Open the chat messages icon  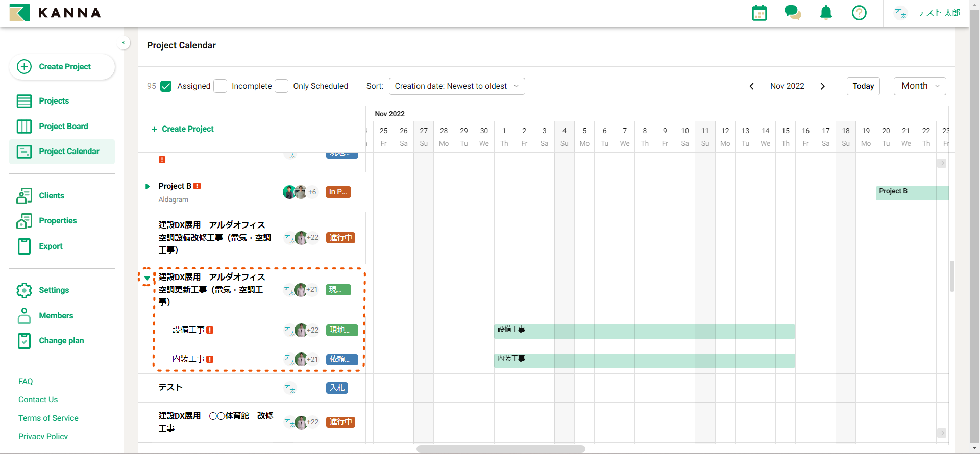coord(792,13)
